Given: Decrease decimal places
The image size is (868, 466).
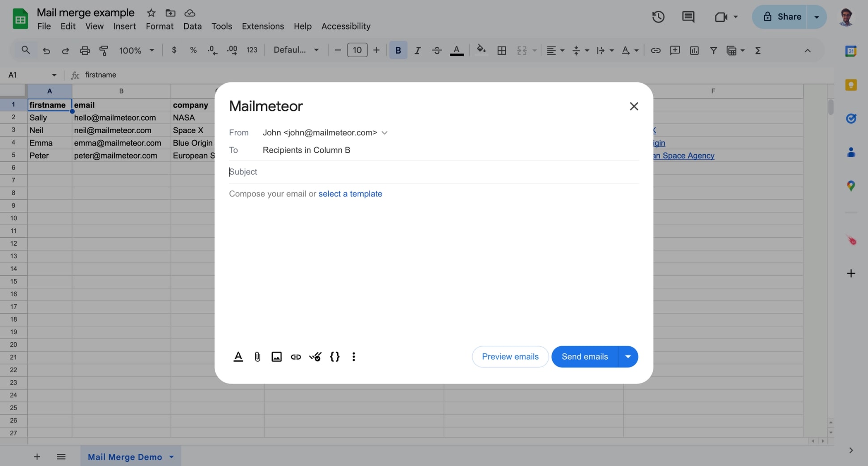Looking at the screenshot, I should (212, 50).
